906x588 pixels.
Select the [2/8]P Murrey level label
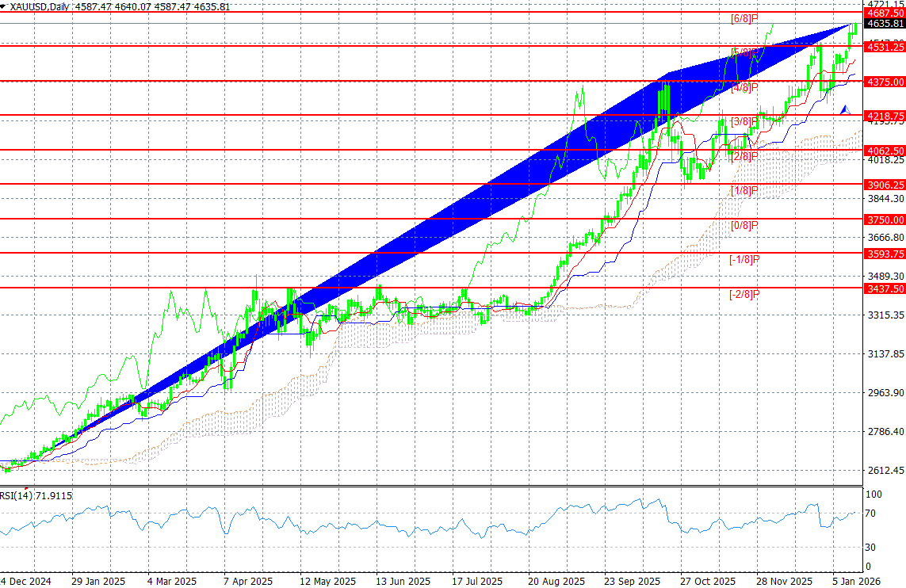(745, 156)
